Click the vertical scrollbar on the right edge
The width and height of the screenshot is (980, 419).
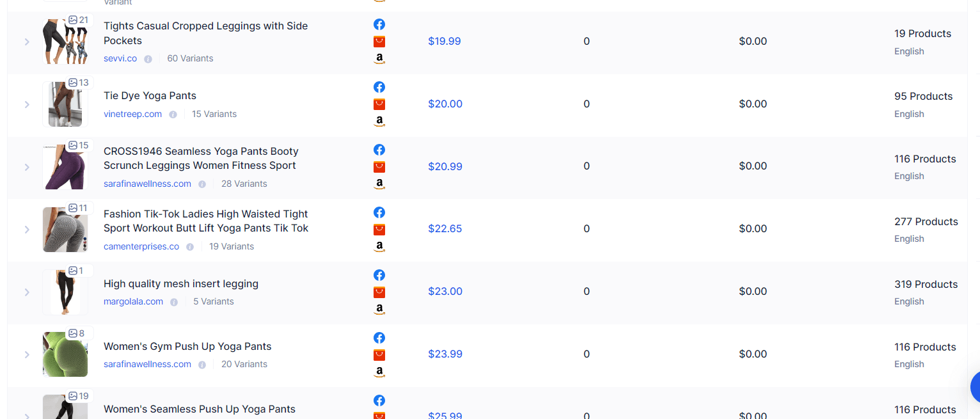click(x=977, y=134)
